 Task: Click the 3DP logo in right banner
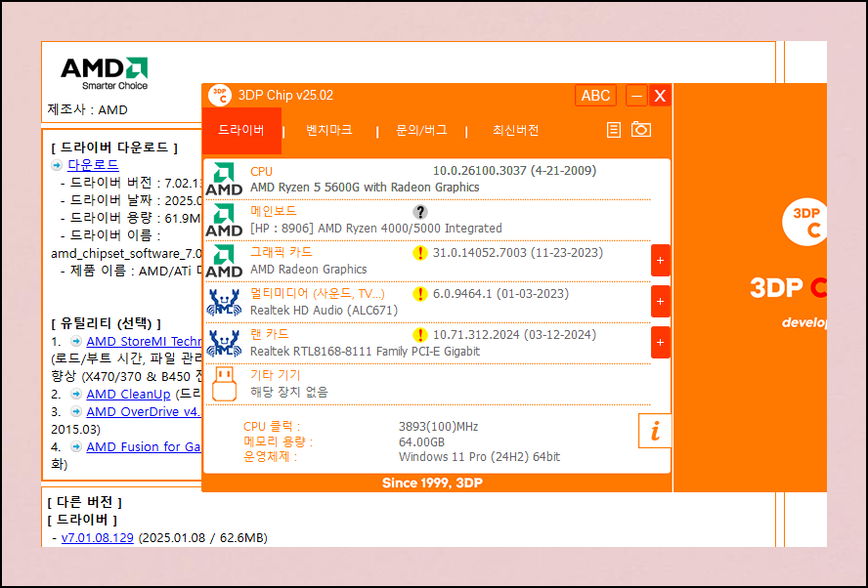[x=804, y=222]
